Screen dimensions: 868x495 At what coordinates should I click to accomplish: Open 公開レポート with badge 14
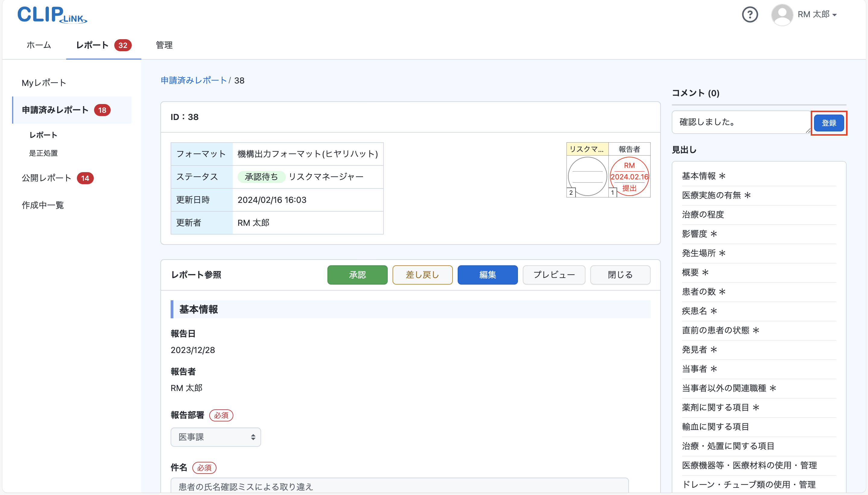click(x=46, y=178)
